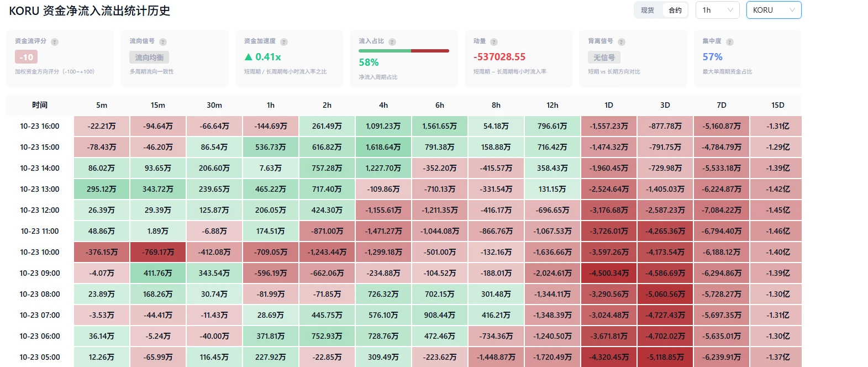The image size is (868, 367).
Task: Click the 无信号 divergence badge
Action: point(604,57)
